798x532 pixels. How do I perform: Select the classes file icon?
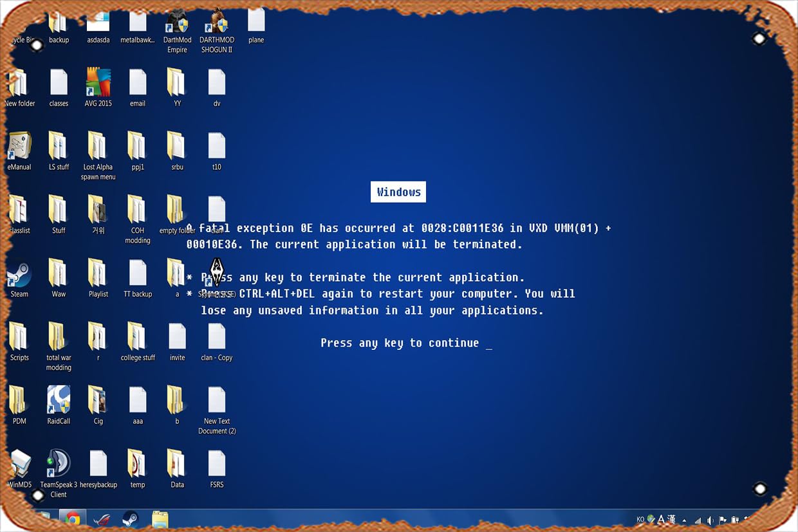(59, 88)
